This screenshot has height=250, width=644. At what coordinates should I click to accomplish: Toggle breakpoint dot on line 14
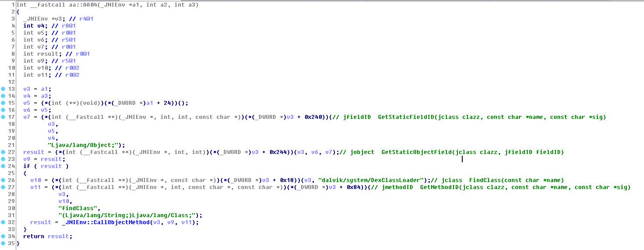[x=3, y=96]
